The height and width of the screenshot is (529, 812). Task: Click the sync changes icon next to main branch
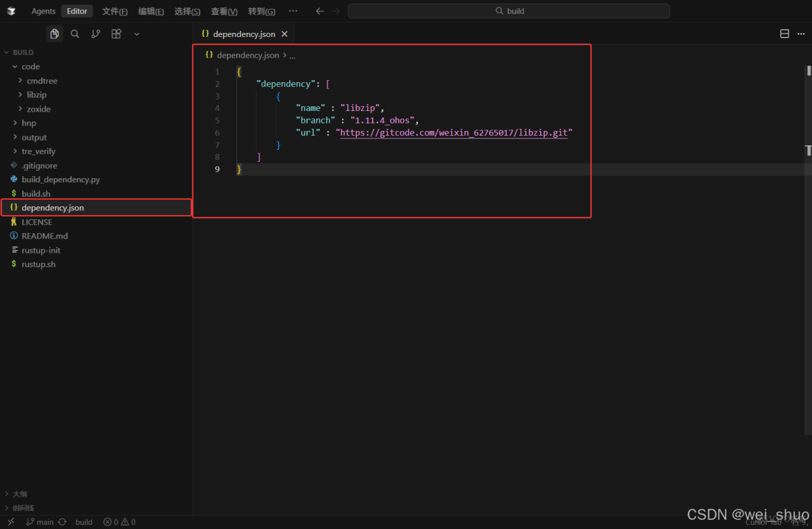[62, 521]
